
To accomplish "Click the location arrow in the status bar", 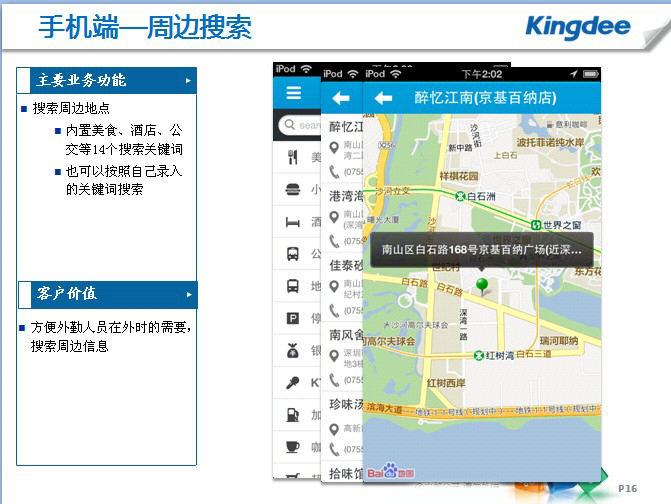I will point(573,74).
